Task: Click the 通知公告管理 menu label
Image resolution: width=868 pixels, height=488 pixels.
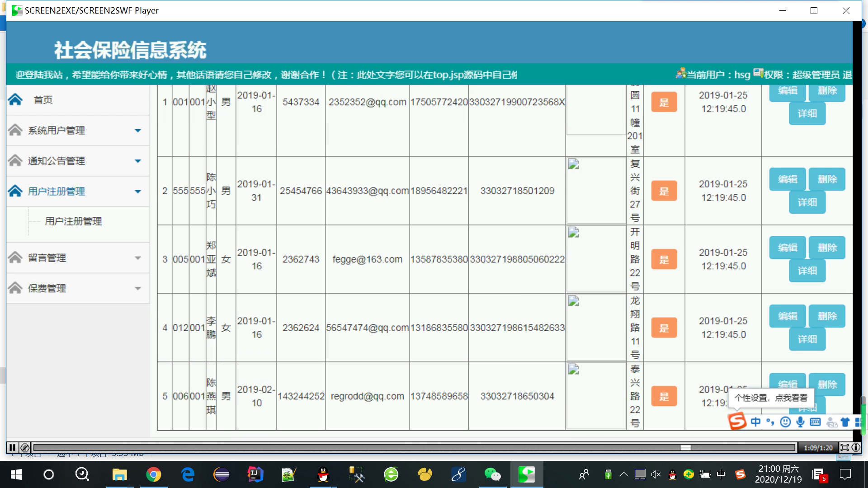Action: 57,161
